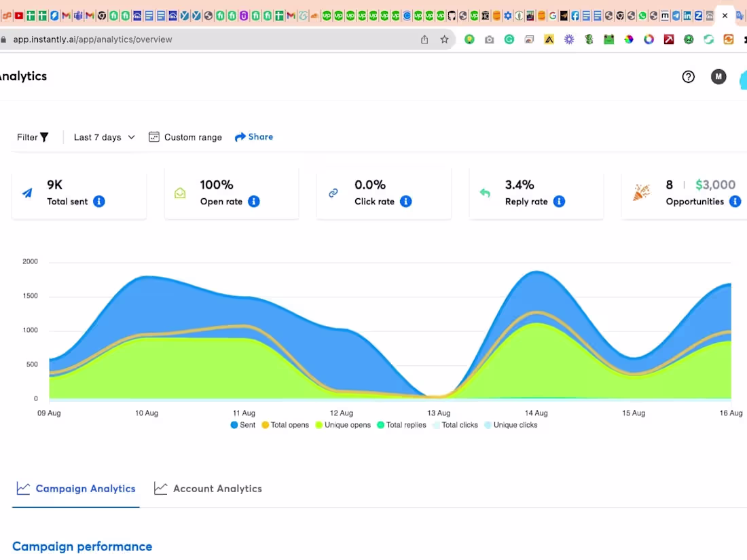
Task: Toggle the Sent series in the chart legend
Action: point(242,424)
